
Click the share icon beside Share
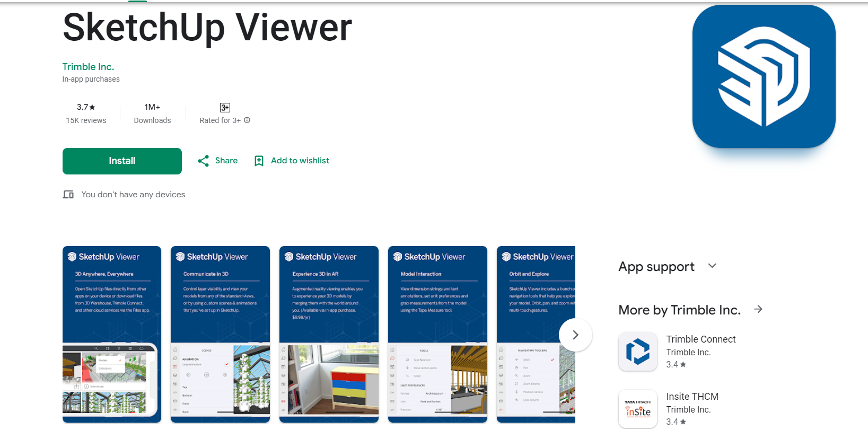pos(203,161)
